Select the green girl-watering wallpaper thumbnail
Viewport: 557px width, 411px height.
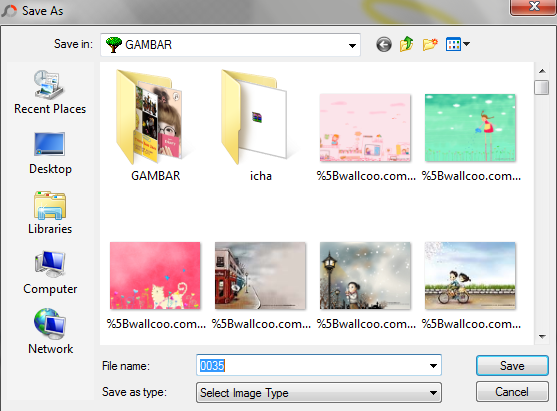tap(470, 128)
